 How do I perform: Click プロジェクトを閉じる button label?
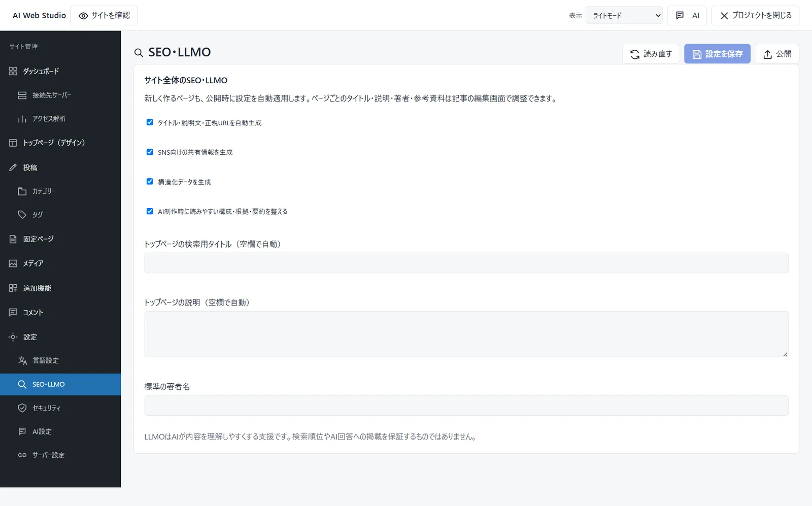coord(762,15)
